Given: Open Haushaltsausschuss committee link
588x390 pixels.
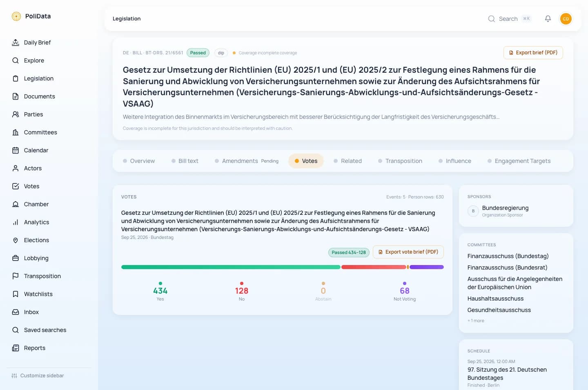Looking at the screenshot, I should pyautogui.click(x=495, y=299).
